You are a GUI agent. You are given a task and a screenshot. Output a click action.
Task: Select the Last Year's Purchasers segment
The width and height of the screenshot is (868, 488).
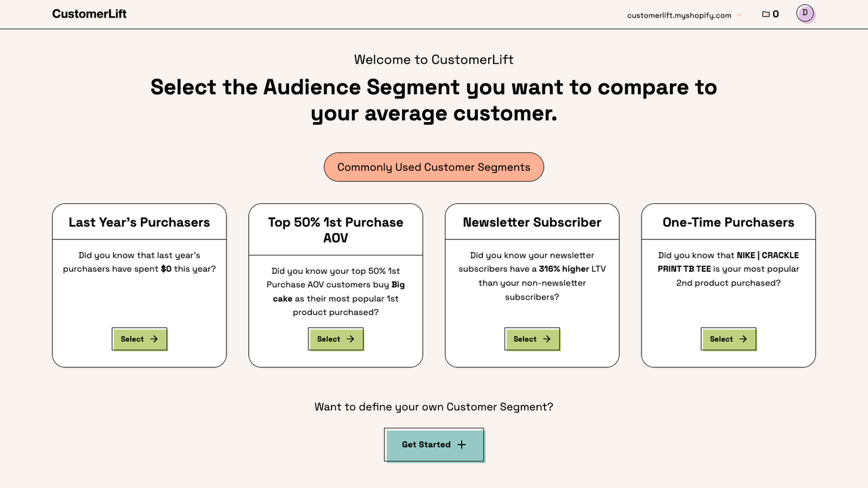(139, 339)
